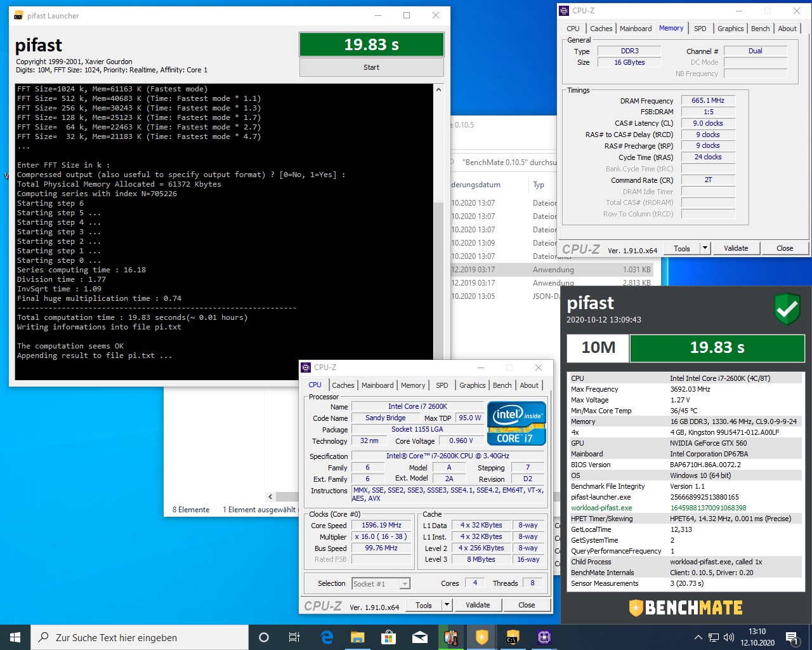Click the lower CPU-Z title bar icon

click(x=306, y=368)
